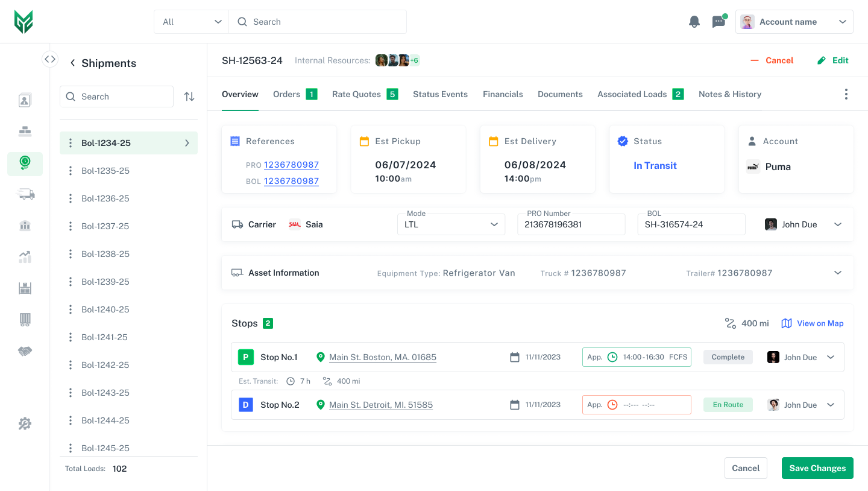Open the analytics chart sidebar icon
The width and height of the screenshot is (868, 491).
pyautogui.click(x=25, y=257)
